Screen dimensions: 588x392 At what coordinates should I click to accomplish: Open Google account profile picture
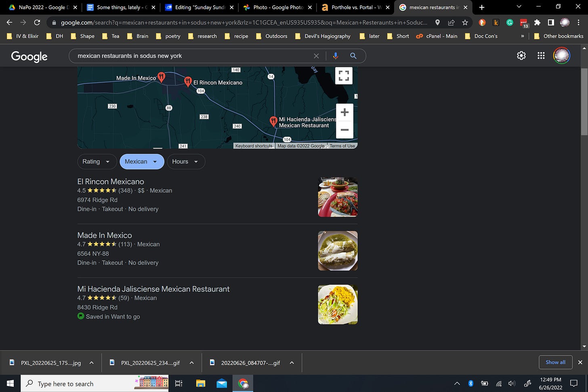(x=561, y=56)
